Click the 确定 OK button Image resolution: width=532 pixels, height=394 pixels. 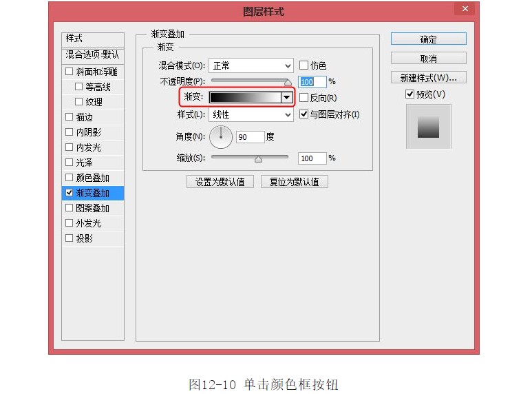click(428, 39)
